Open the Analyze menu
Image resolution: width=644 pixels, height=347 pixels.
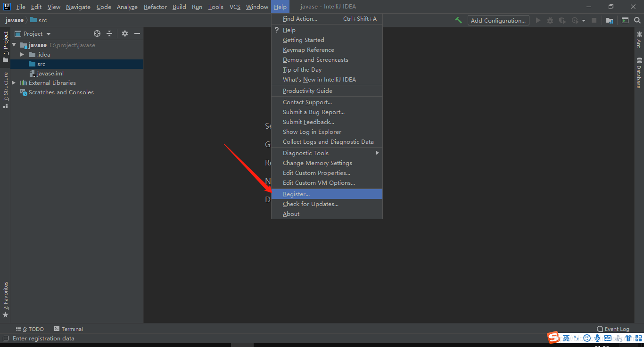tap(127, 7)
